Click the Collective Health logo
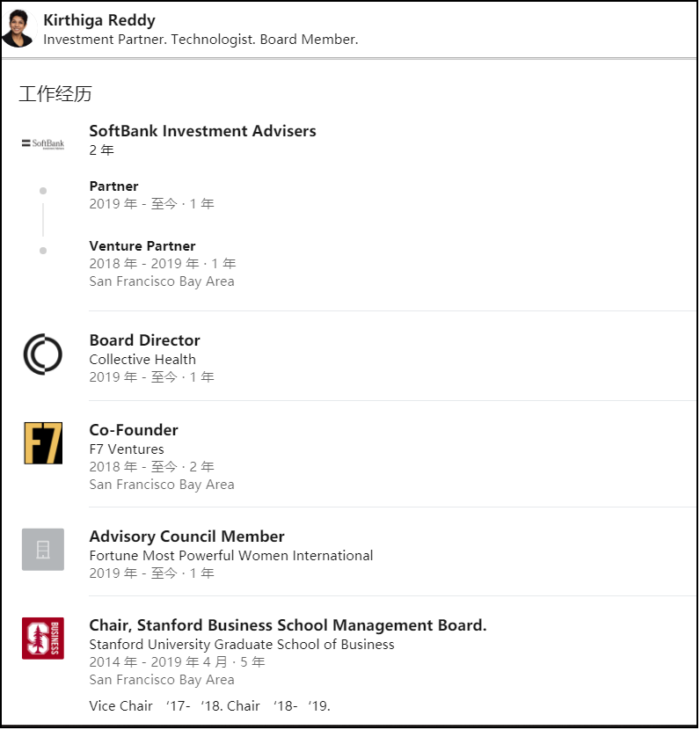 tap(43, 354)
